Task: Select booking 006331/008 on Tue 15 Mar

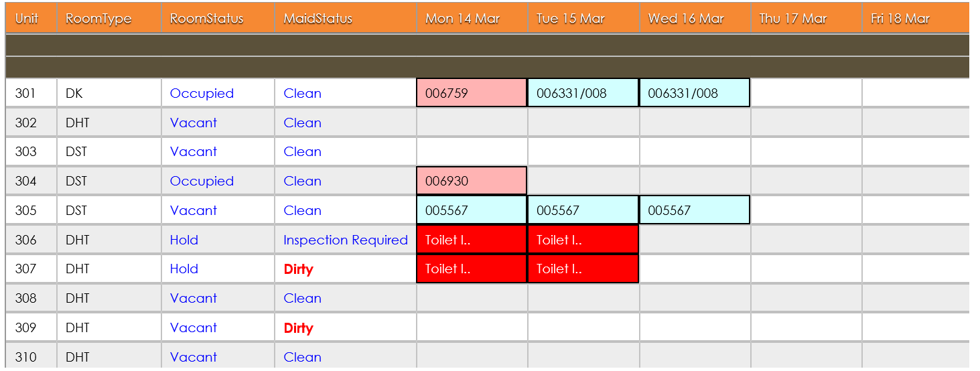Action: coord(583,93)
